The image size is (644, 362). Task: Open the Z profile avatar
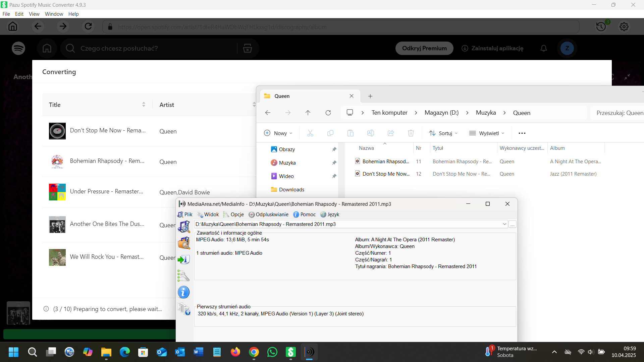tap(567, 48)
